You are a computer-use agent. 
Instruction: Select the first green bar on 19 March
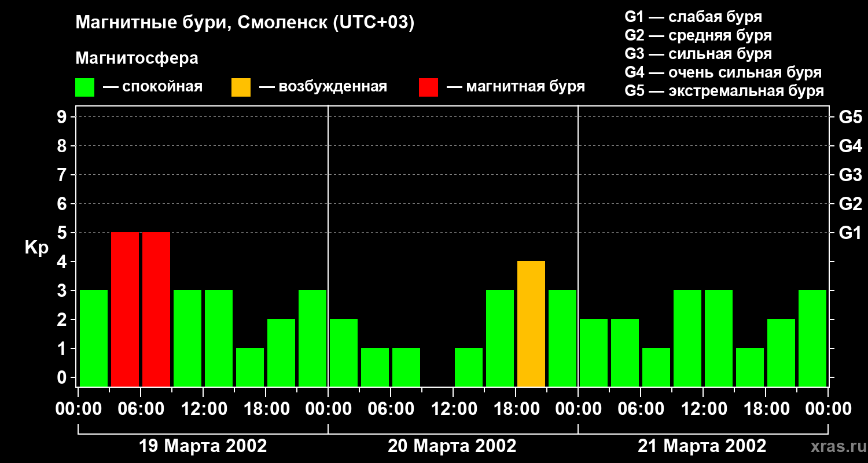coord(94,339)
